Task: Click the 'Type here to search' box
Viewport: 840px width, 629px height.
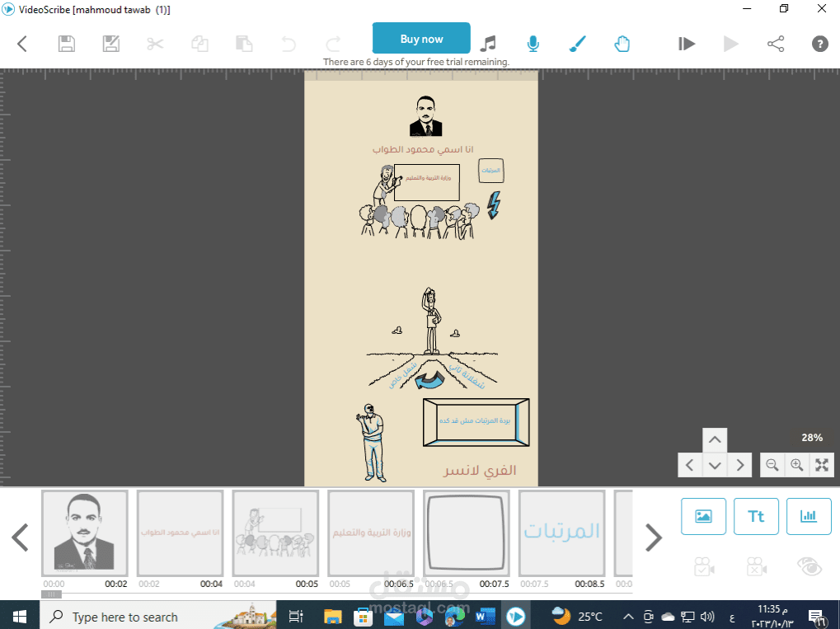Action: coord(158,616)
